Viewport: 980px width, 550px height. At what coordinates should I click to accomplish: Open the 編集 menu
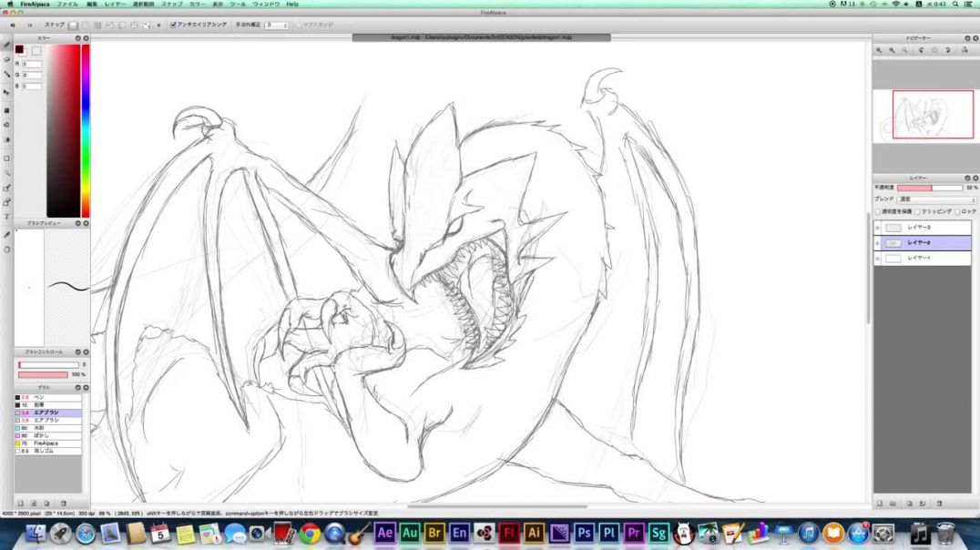pos(92,4)
